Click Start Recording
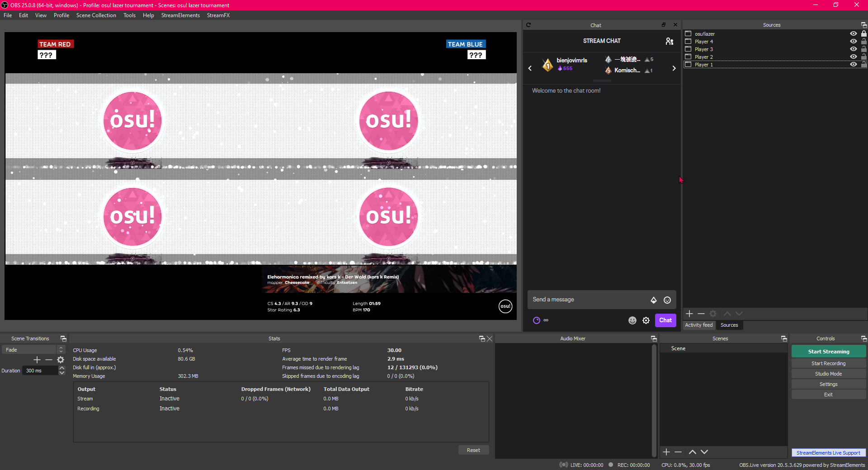868x470 pixels. [829, 364]
